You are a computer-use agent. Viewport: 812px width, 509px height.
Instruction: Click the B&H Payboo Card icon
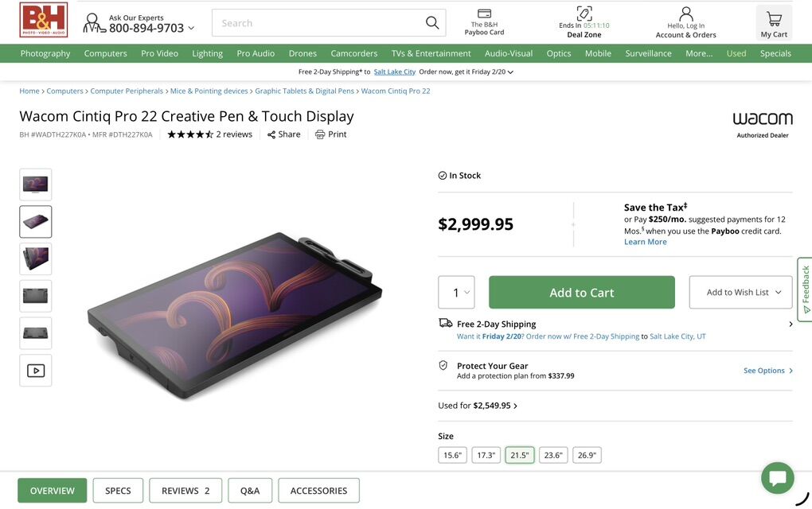point(484,14)
